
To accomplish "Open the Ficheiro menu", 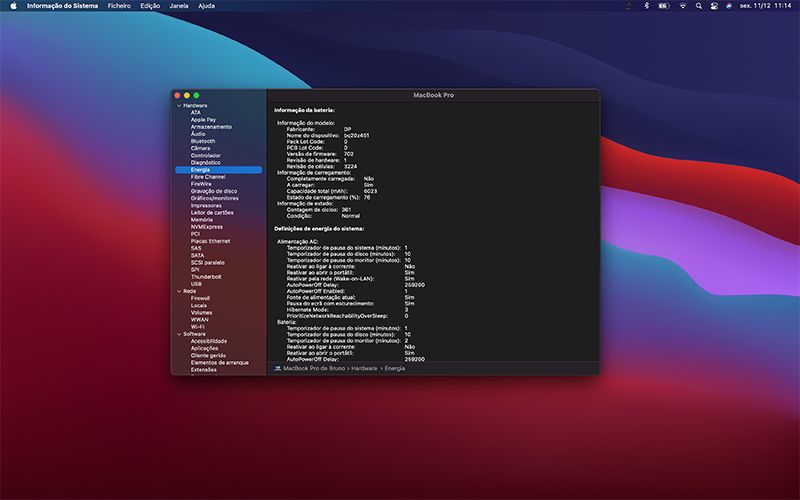I will pyautogui.click(x=119, y=6).
